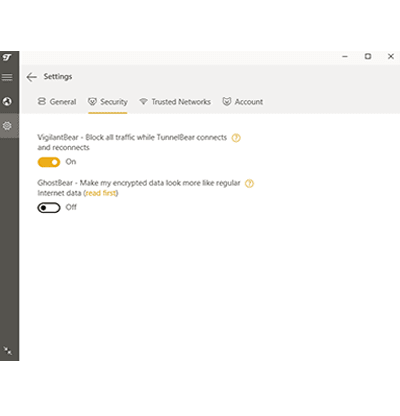Go back using the Settings arrow
400x416 pixels.
pos(32,77)
